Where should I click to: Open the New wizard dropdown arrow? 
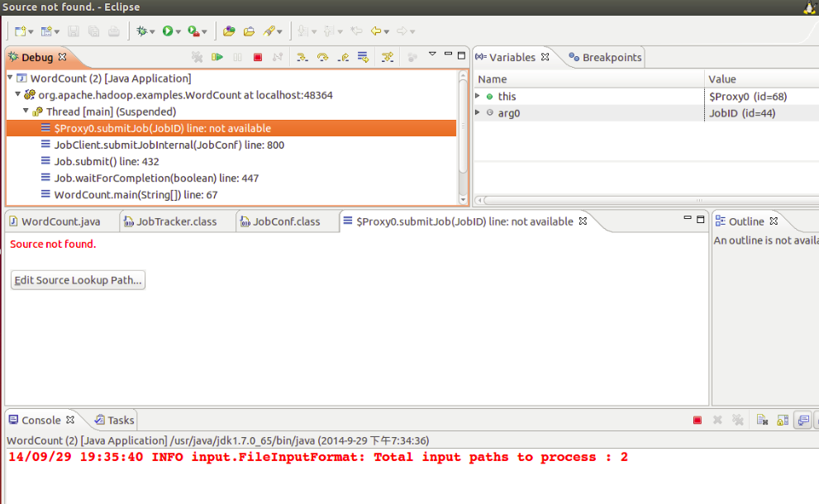pyautogui.click(x=31, y=32)
